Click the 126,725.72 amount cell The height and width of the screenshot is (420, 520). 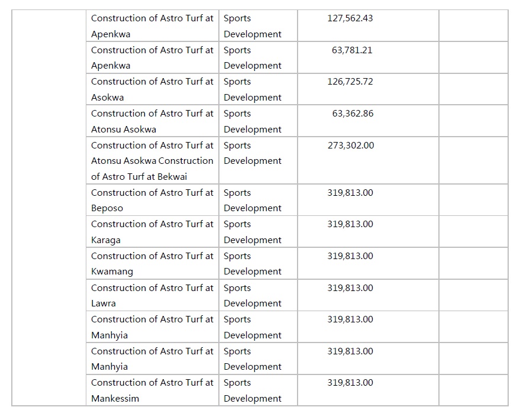point(350,82)
